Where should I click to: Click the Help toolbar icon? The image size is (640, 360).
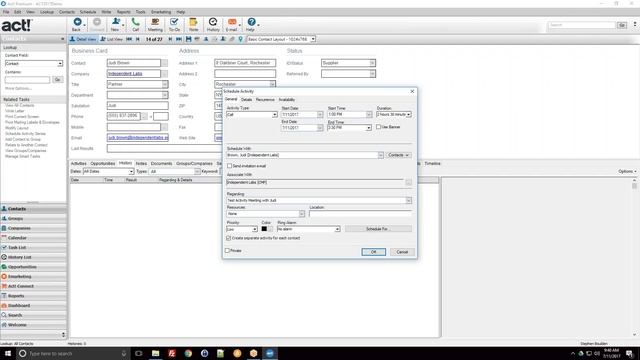(x=251, y=24)
